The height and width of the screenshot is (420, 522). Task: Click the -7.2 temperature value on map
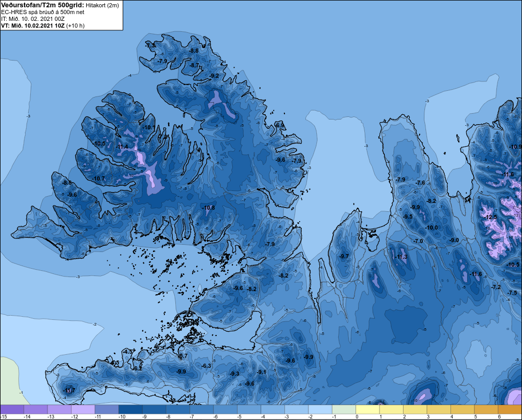496,287
